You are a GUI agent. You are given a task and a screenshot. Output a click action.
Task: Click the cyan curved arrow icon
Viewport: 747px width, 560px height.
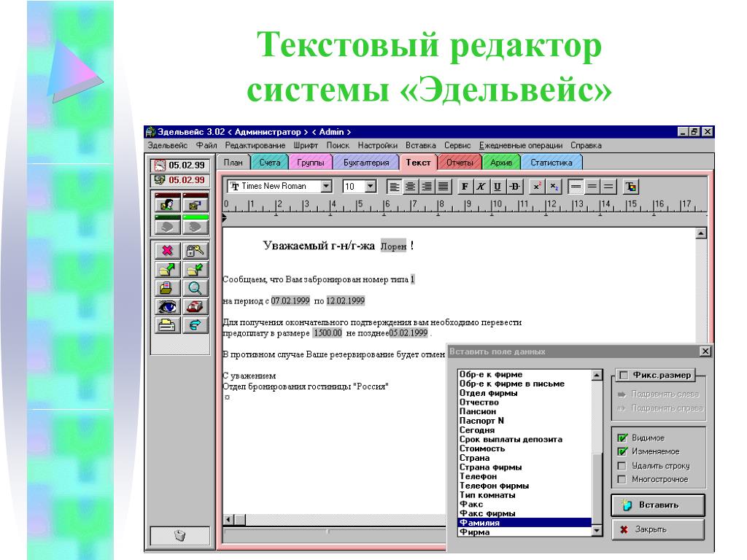[x=196, y=325]
